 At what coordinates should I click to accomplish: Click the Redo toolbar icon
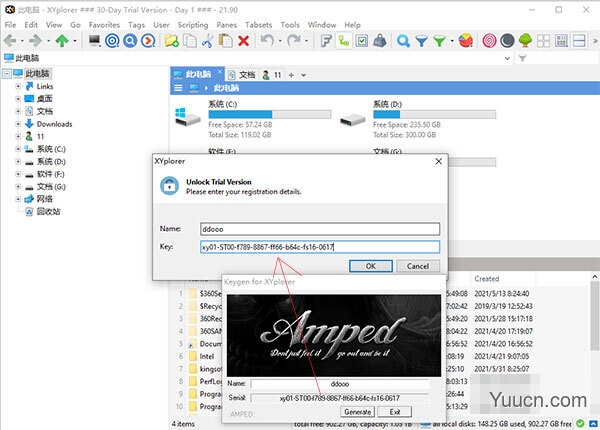point(293,41)
